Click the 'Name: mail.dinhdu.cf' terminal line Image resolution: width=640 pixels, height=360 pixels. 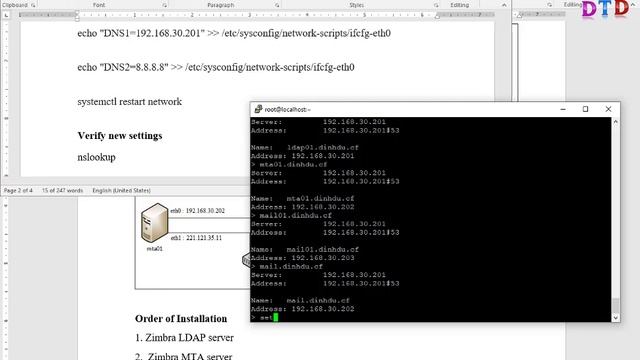point(300,300)
